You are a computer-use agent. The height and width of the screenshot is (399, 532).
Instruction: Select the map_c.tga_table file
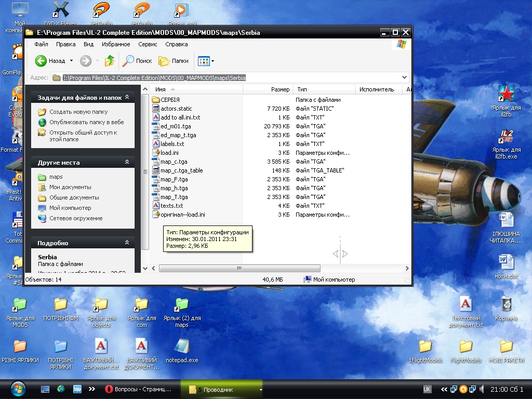tap(181, 170)
